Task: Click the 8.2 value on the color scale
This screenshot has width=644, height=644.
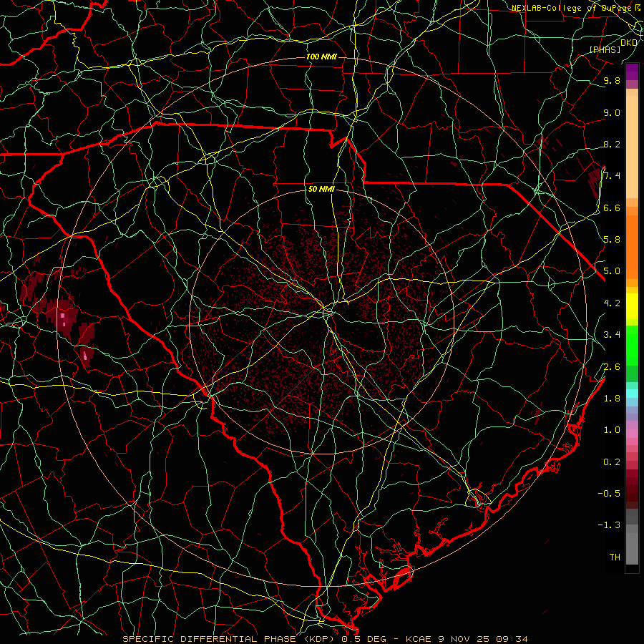Action: pyautogui.click(x=612, y=144)
